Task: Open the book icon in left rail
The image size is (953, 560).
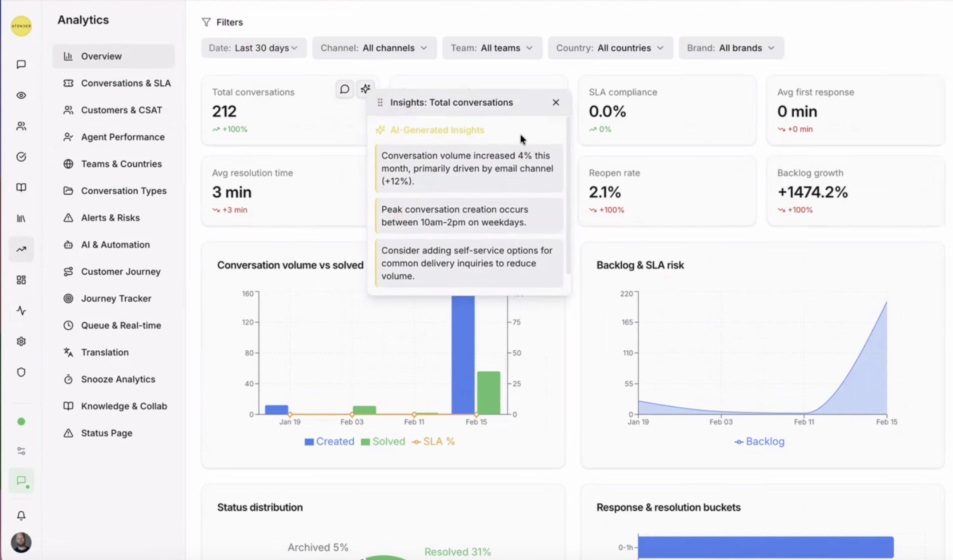Action: pyautogui.click(x=21, y=188)
